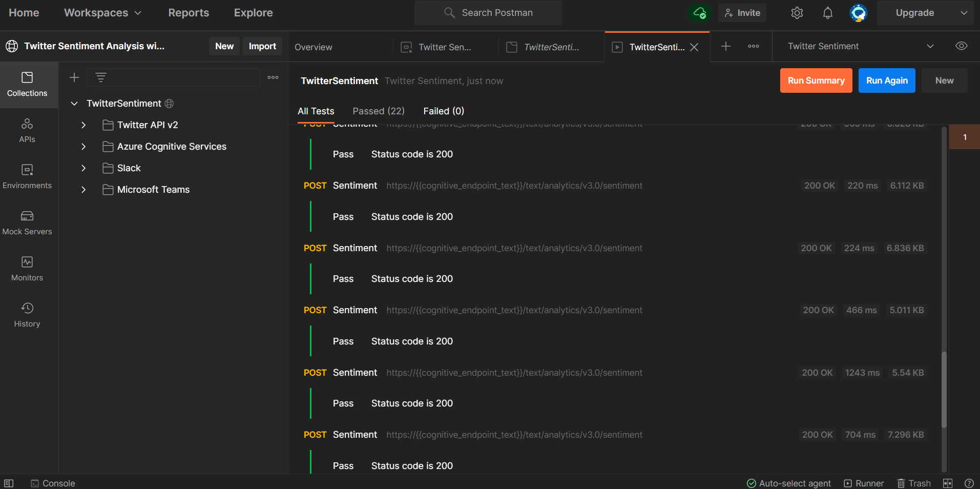The image size is (980, 489).
Task: Open collections sidebar more options menu
Action: click(x=273, y=77)
